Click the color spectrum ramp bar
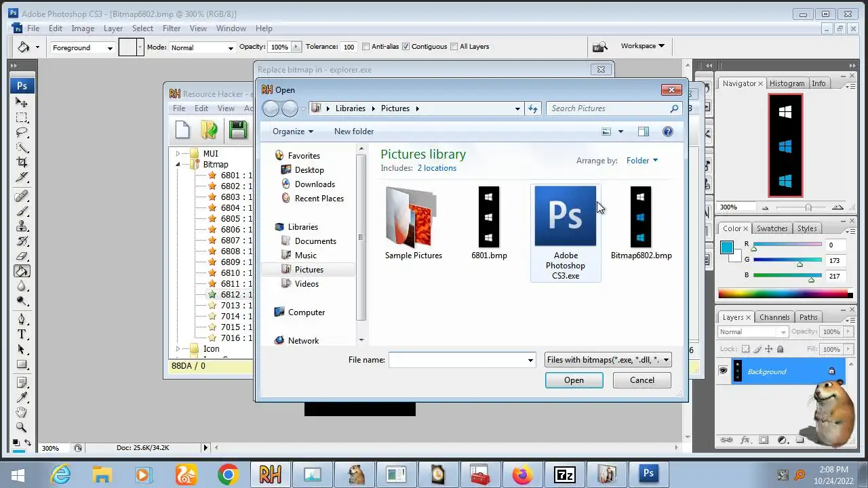 click(x=785, y=293)
